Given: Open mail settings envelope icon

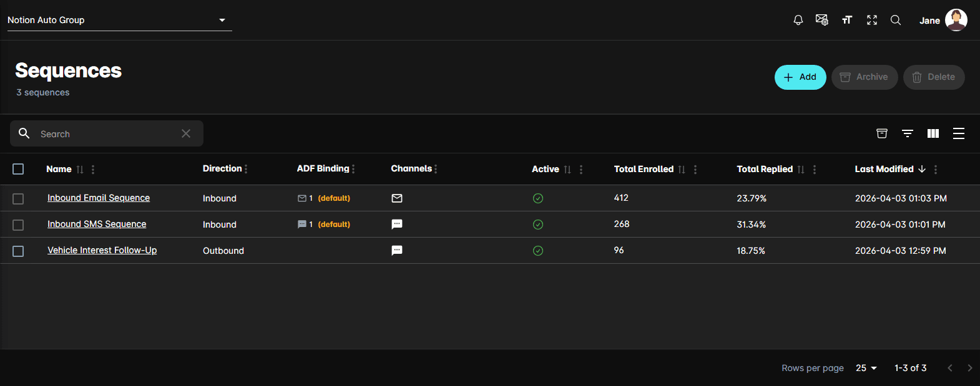Looking at the screenshot, I should [822, 20].
